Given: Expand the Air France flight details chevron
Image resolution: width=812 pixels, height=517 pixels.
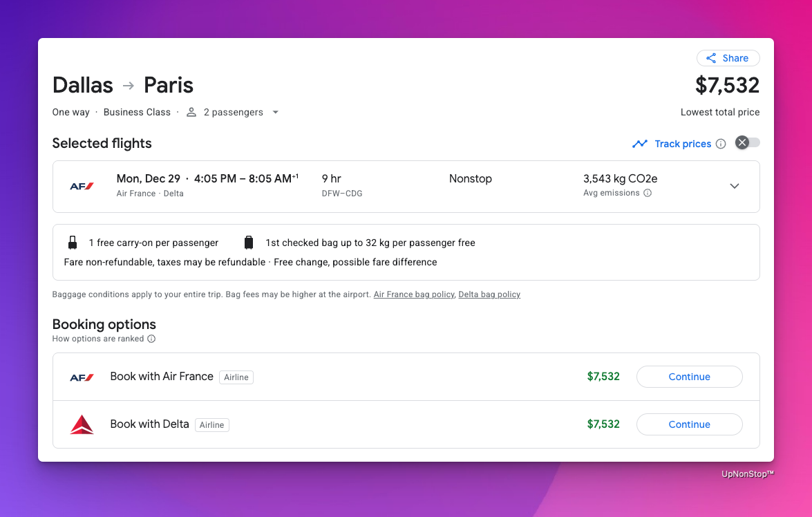Looking at the screenshot, I should point(734,186).
